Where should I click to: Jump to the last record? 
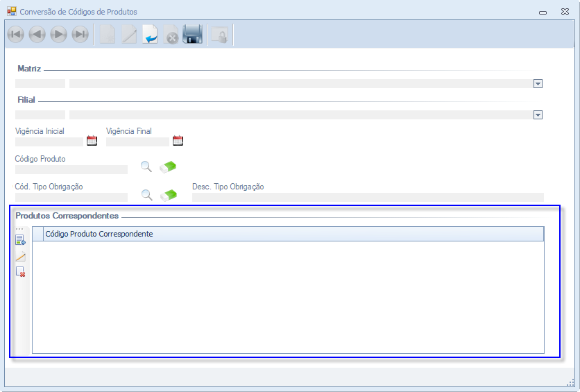pos(80,35)
